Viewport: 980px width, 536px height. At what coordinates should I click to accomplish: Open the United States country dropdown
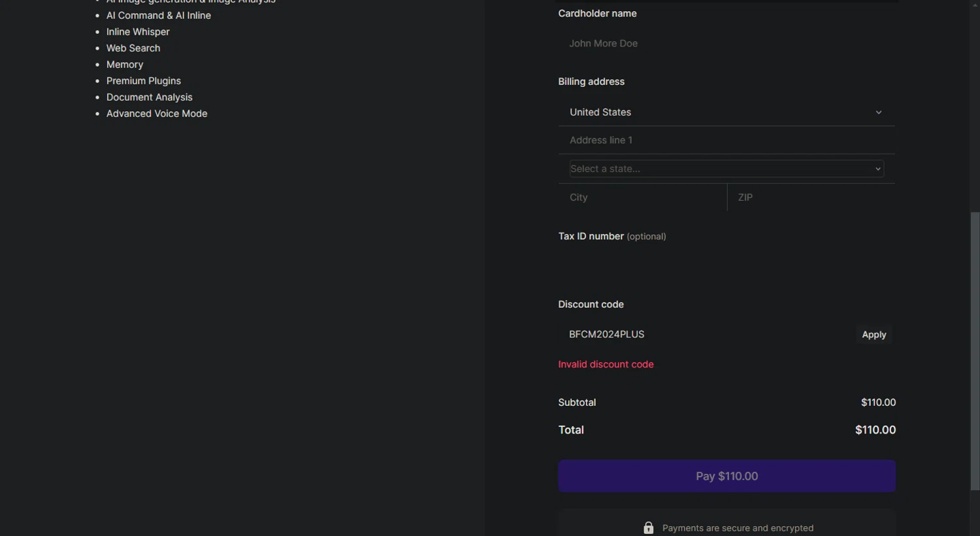coord(727,112)
